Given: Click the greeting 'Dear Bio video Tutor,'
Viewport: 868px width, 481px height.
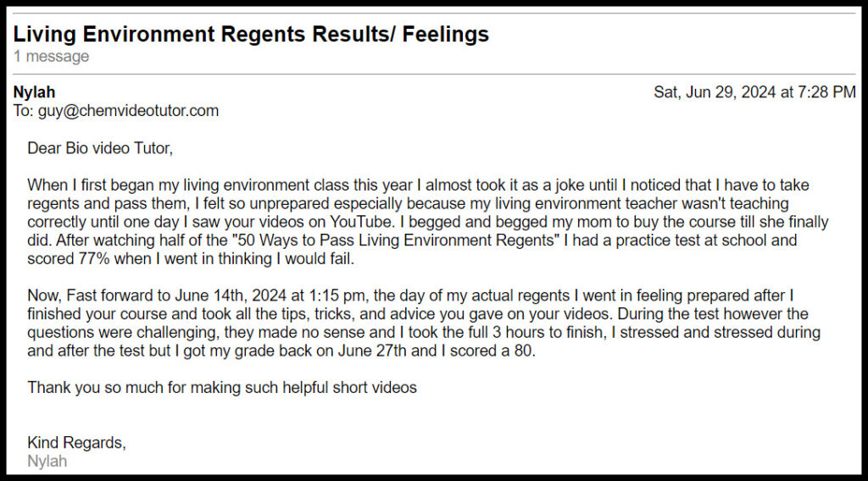Looking at the screenshot, I should click(x=100, y=148).
